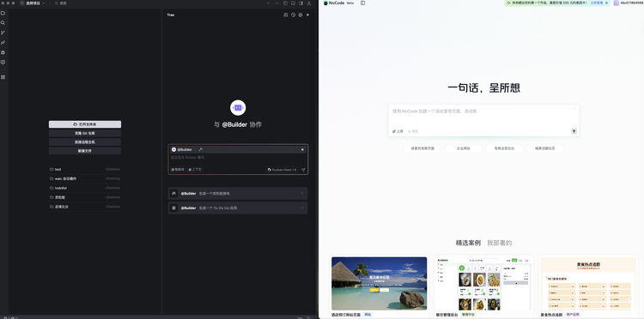Click the optimize prompt button in NoCode
644x319 pixels.
click(413, 131)
